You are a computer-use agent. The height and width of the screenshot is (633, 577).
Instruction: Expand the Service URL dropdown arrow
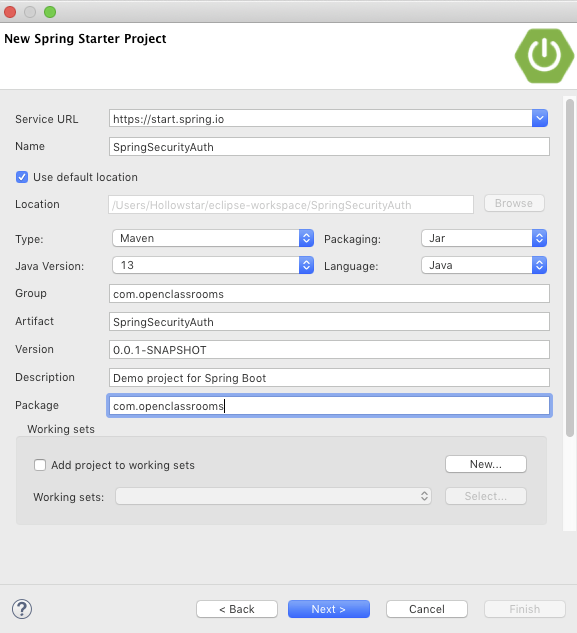[539, 118]
